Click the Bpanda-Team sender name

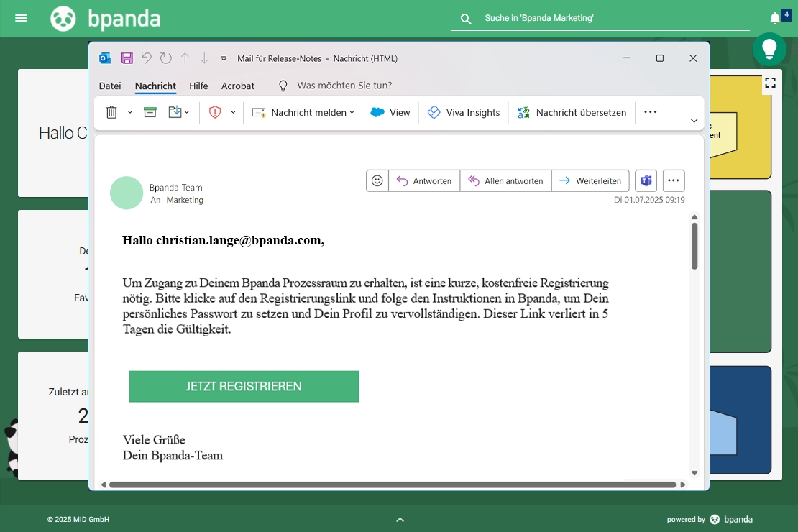coord(175,188)
